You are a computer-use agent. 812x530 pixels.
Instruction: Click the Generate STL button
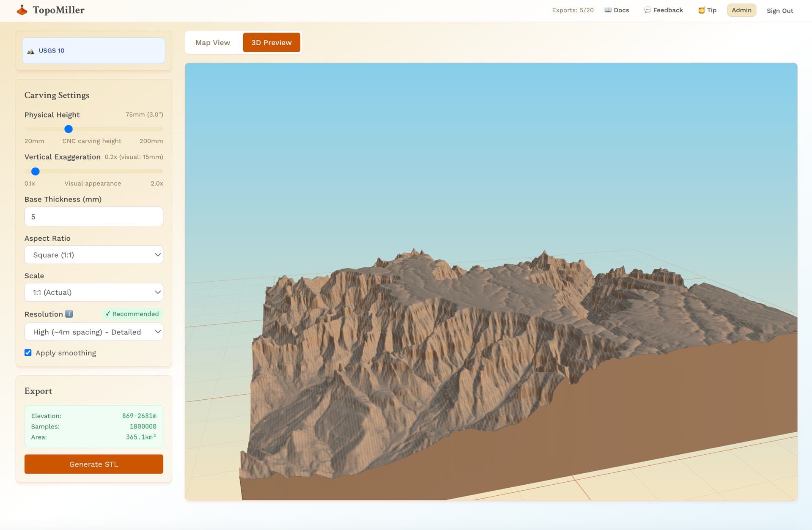94,464
